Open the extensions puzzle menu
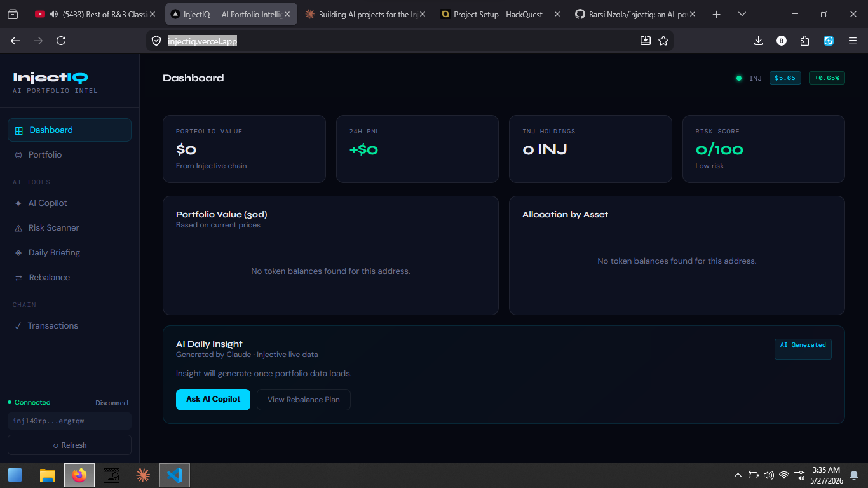Screen dimensions: 868x488 pyautogui.click(x=805, y=41)
